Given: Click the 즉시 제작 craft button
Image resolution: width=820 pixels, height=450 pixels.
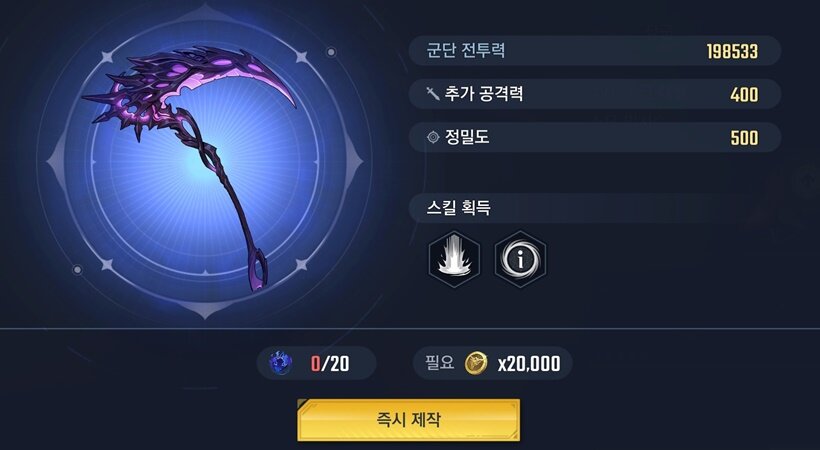Looking at the screenshot, I should point(408,420).
